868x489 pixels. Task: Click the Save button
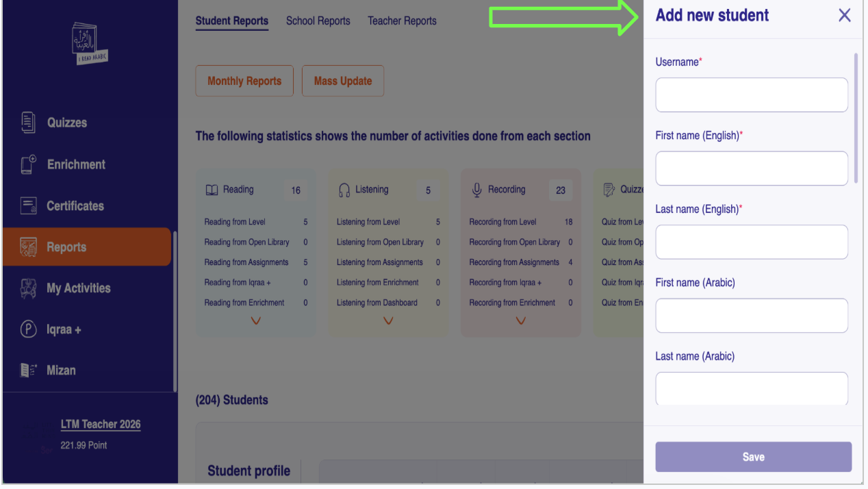(x=753, y=457)
